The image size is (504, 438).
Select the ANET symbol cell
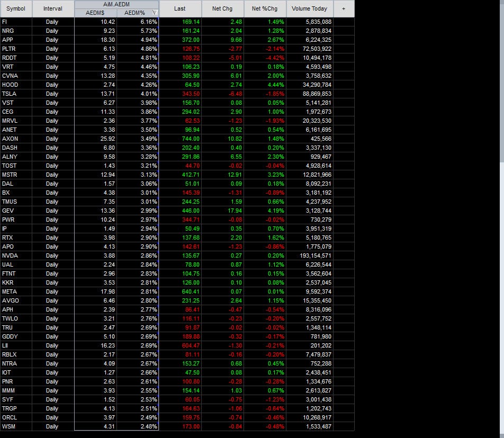tap(16, 130)
